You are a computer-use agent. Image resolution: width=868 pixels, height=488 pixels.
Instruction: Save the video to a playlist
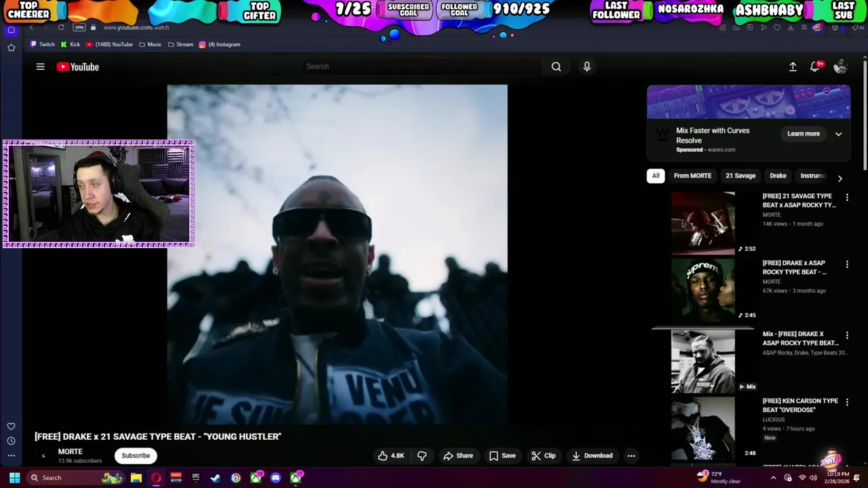pos(502,455)
